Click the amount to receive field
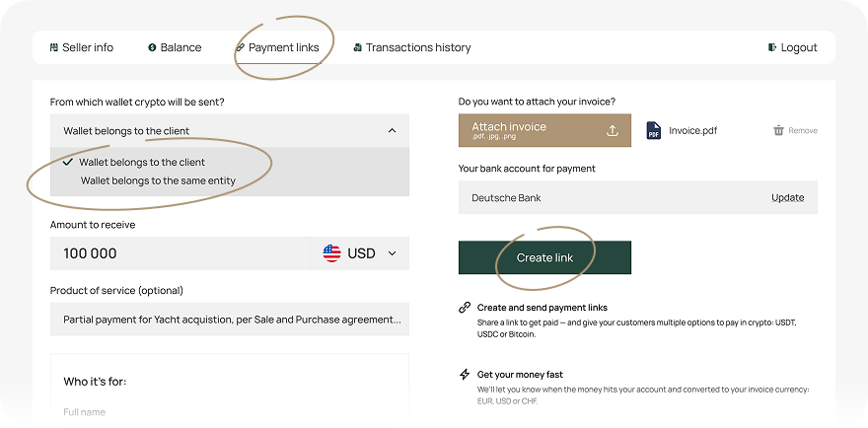The width and height of the screenshot is (868, 428). coord(180,253)
